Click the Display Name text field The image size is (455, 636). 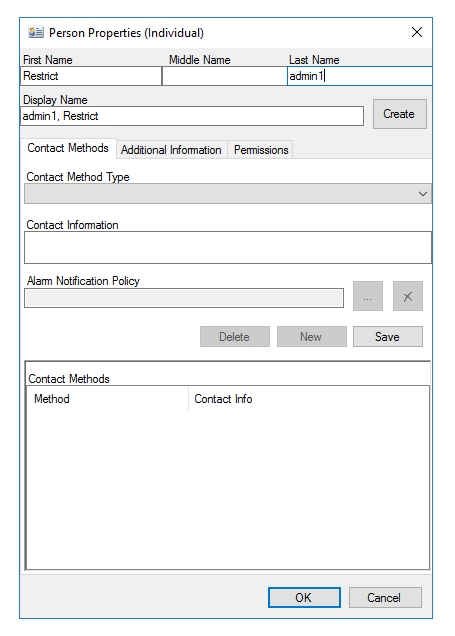coord(192,116)
